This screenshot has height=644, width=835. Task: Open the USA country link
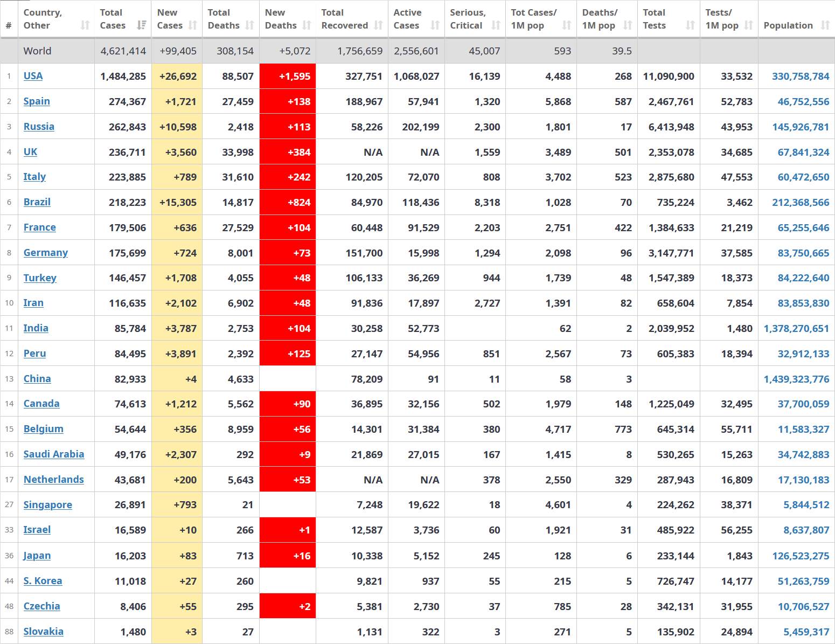point(33,76)
